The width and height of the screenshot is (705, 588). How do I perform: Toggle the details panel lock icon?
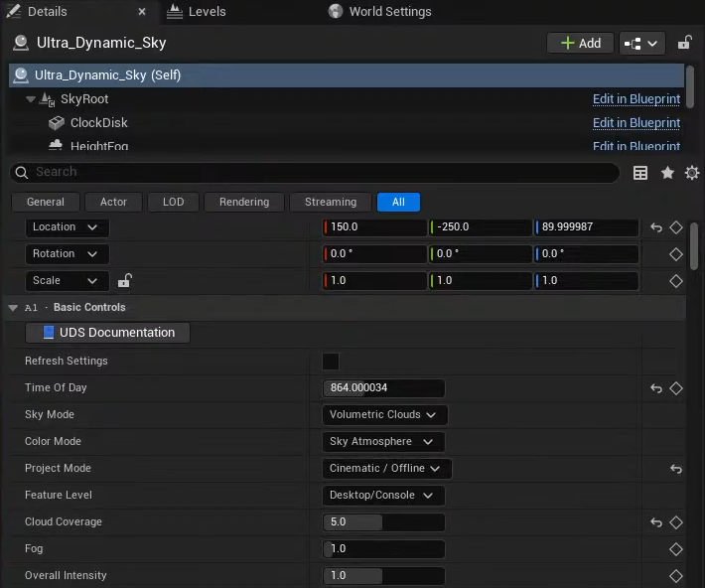point(685,43)
